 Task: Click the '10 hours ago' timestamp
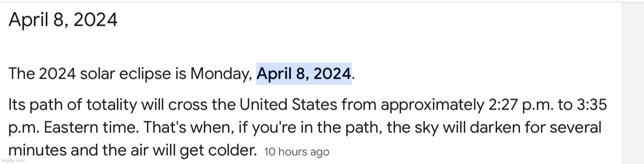[x=297, y=152]
